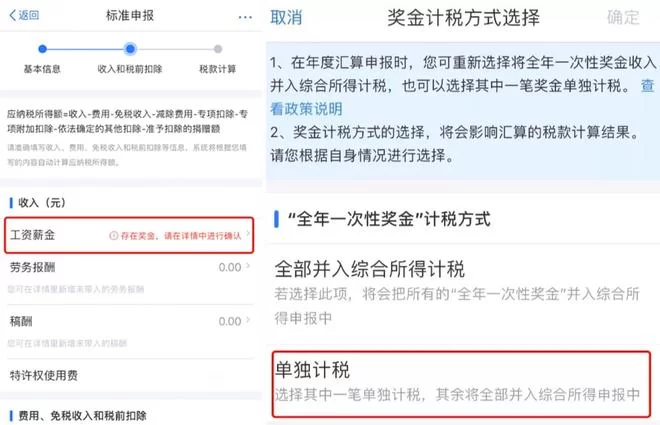The height and width of the screenshot is (425, 660).
Task: Choose 单独计税 option
Action: pyautogui.click(x=461, y=384)
